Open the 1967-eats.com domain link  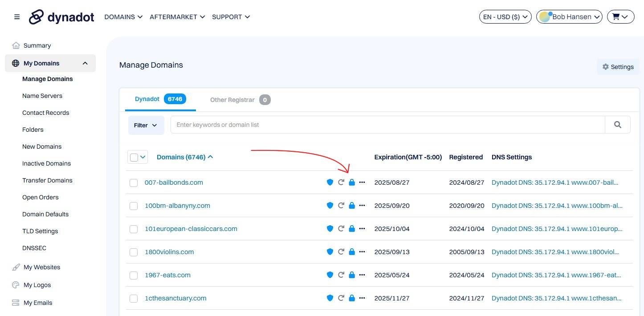point(167,275)
